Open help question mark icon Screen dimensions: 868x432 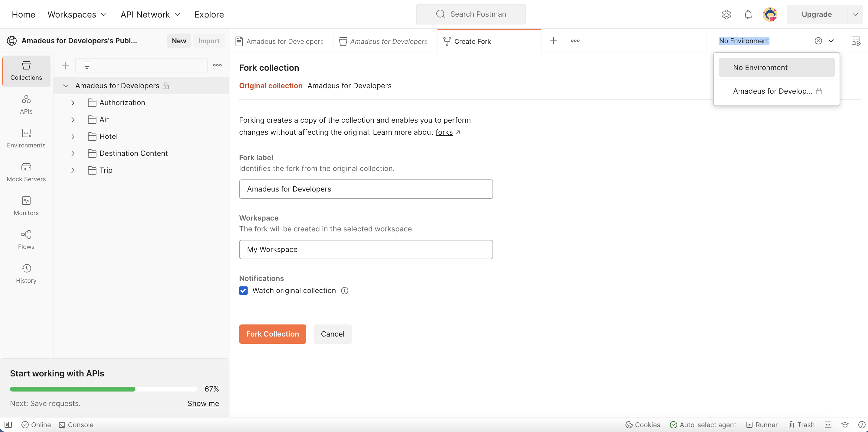(x=862, y=424)
